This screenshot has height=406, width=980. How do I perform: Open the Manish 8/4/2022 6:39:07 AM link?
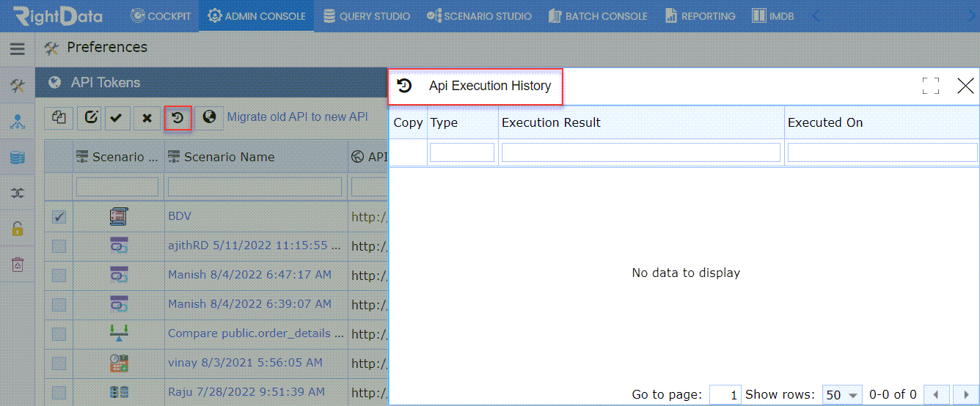[x=249, y=304]
